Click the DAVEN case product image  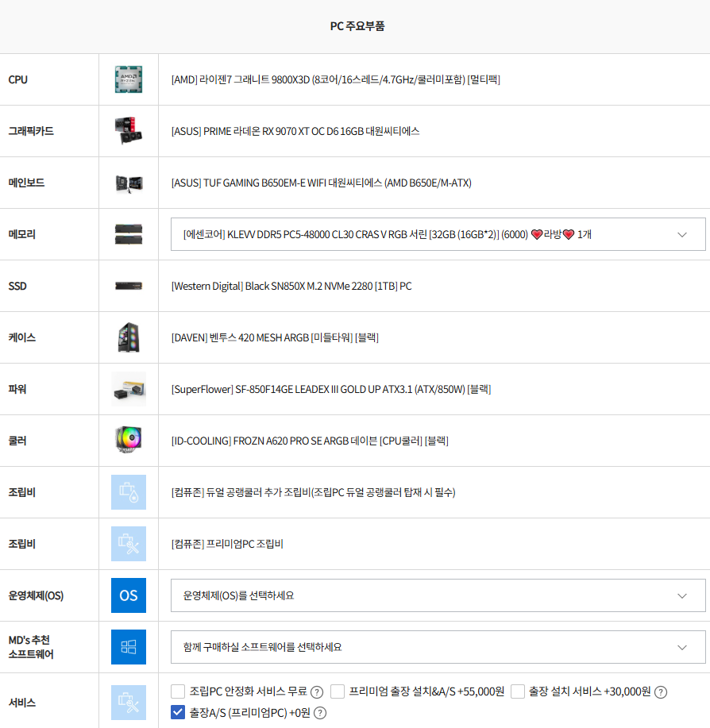[129, 337]
